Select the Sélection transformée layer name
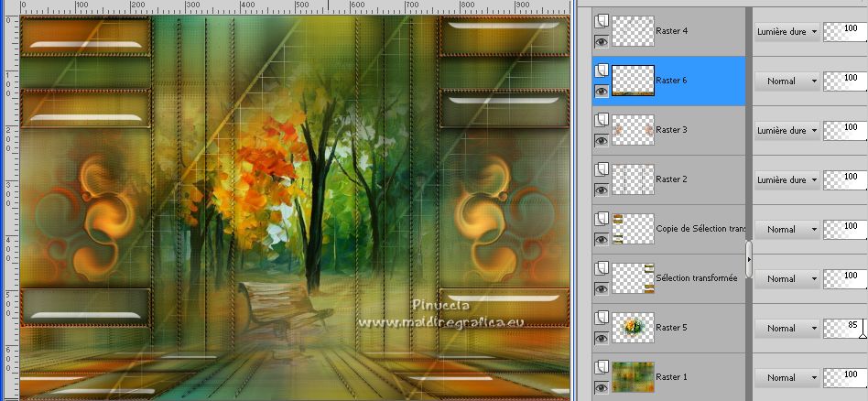The height and width of the screenshot is (401, 868). pos(697,278)
